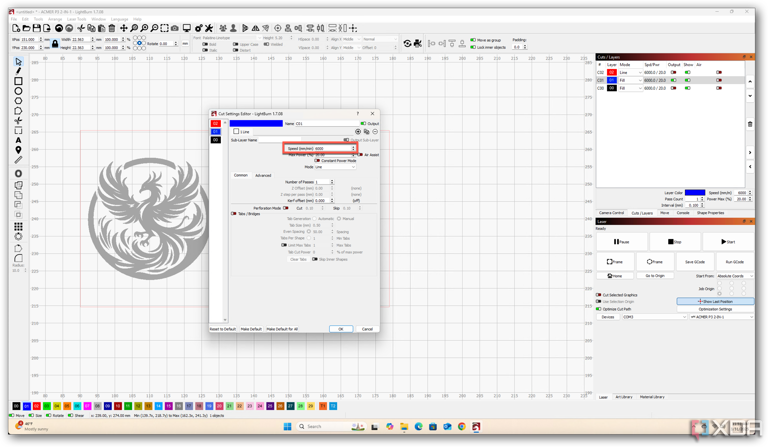Open the Laser Tools menu
The width and height of the screenshot is (768, 447).
76,19
